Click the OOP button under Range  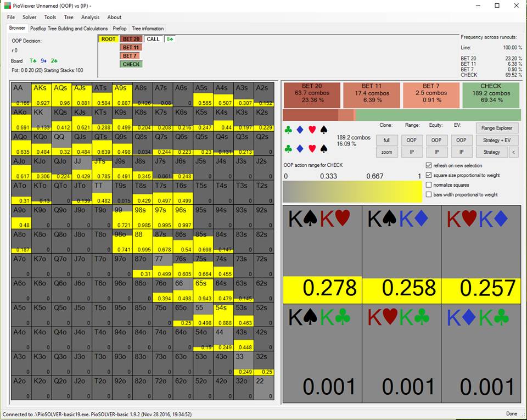tap(412, 140)
